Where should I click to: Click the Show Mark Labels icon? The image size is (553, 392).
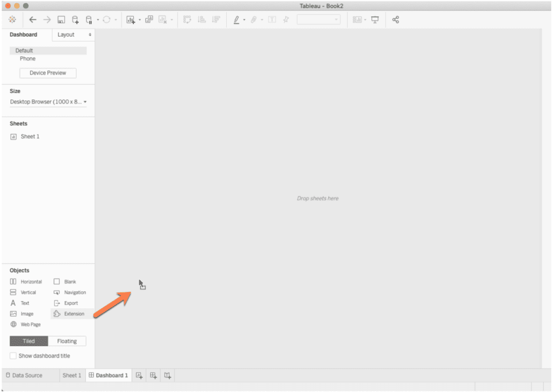click(272, 19)
